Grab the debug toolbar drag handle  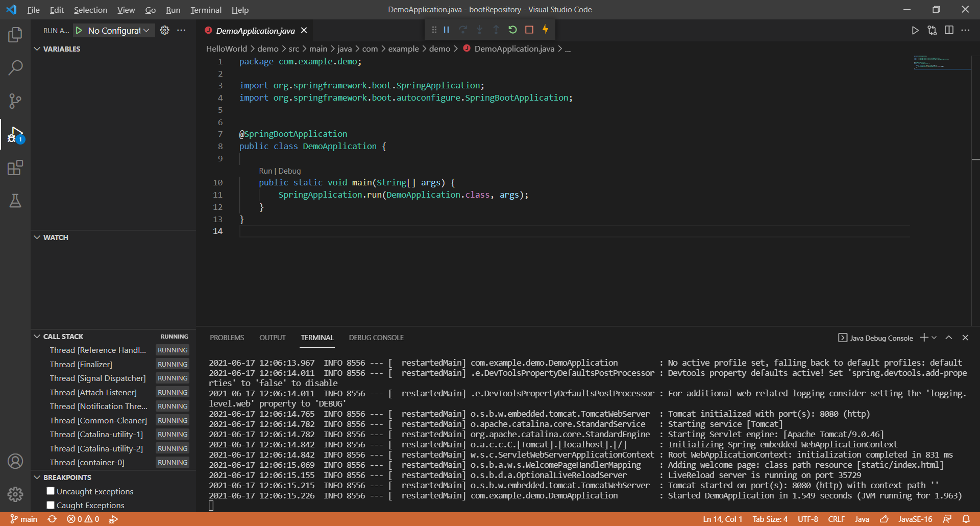pos(434,30)
